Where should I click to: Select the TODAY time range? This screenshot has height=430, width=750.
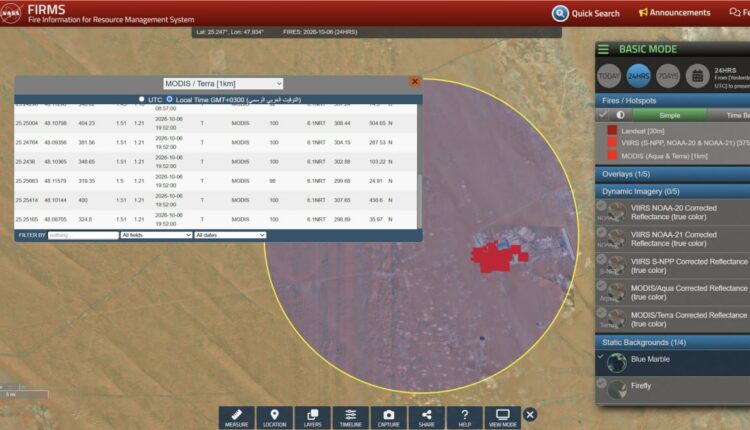point(609,76)
